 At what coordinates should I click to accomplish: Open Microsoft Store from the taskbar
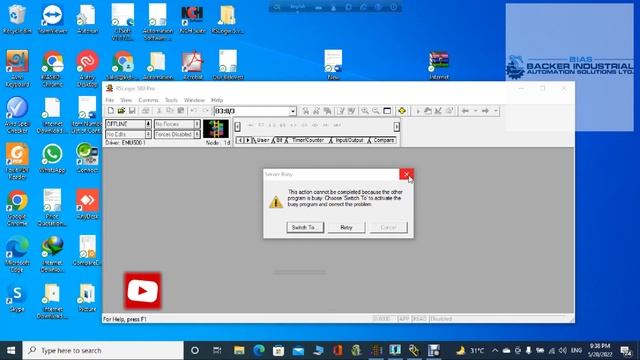[278, 350]
